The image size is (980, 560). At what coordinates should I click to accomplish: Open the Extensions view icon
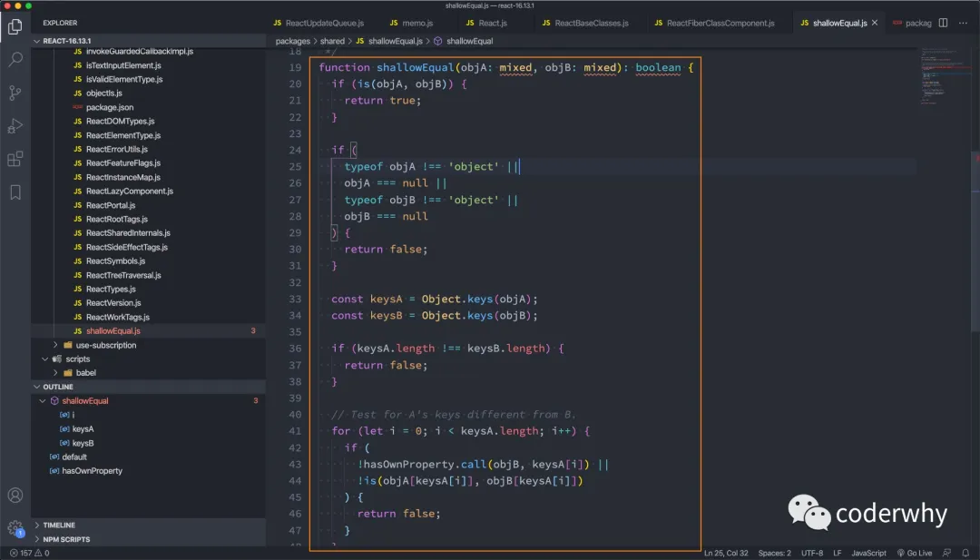[x=15, y=159]
